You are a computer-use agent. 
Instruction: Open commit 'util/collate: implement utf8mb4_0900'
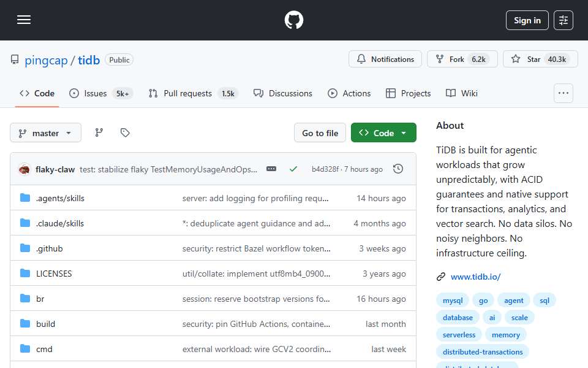coord(256,274)
